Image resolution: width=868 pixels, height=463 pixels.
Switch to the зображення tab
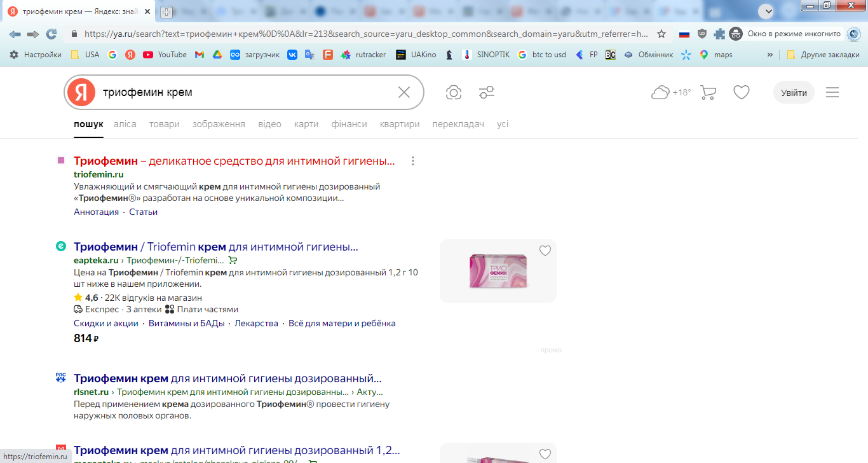[219, 124]
